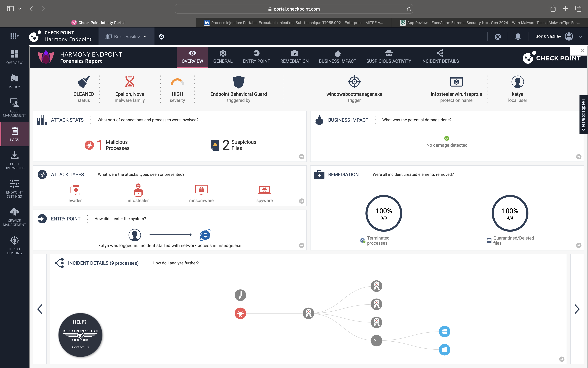Click the evader attack type icon
The image size is (588, 368).
click(75, 190)
